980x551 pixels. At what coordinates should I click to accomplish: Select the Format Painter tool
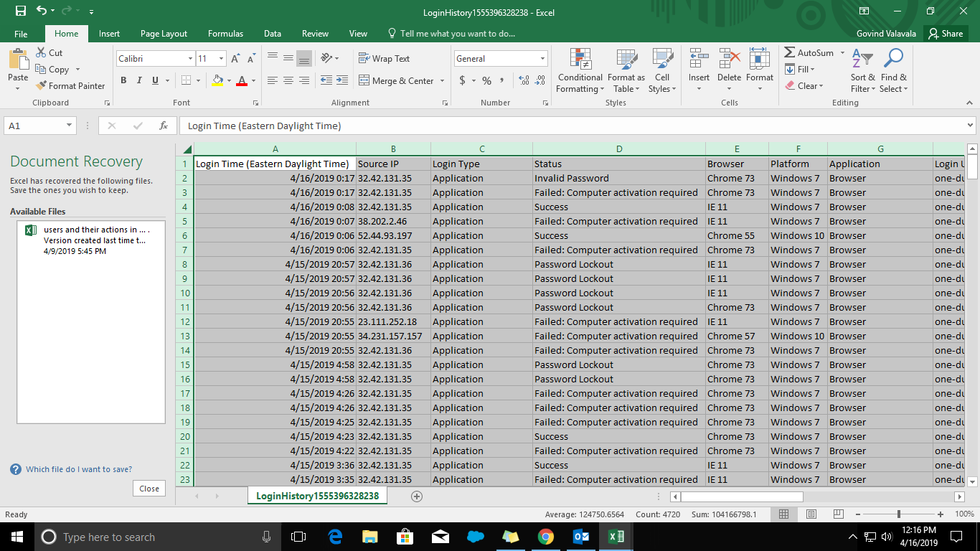point(70,85)
